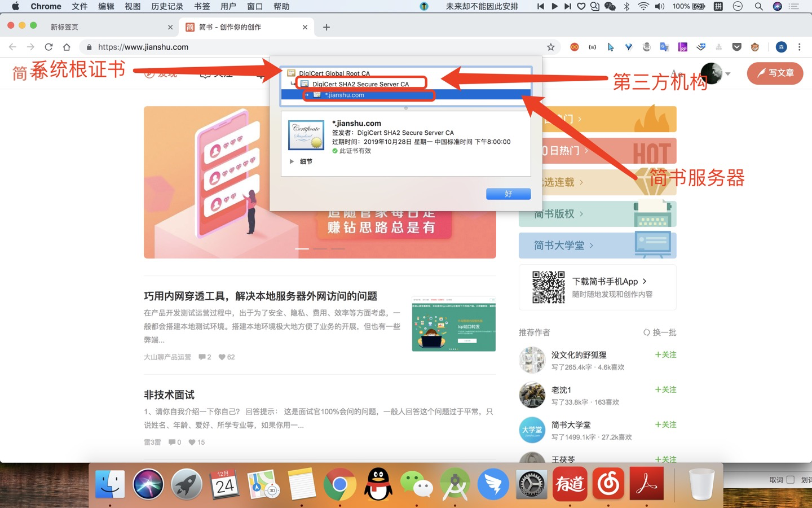The width and height of the screenshot is (812, 508).
Task: Open QQ penguin in dock
Action: (x=378, y=484)
